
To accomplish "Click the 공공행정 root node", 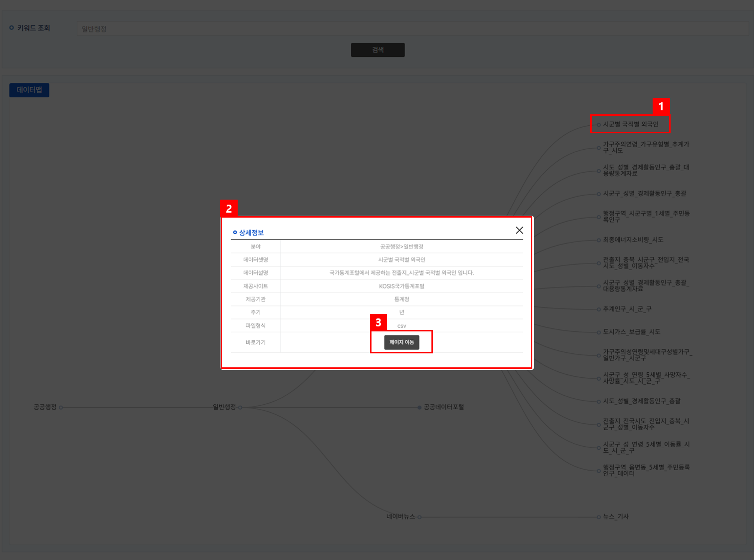I will click(x=45, y=407).
